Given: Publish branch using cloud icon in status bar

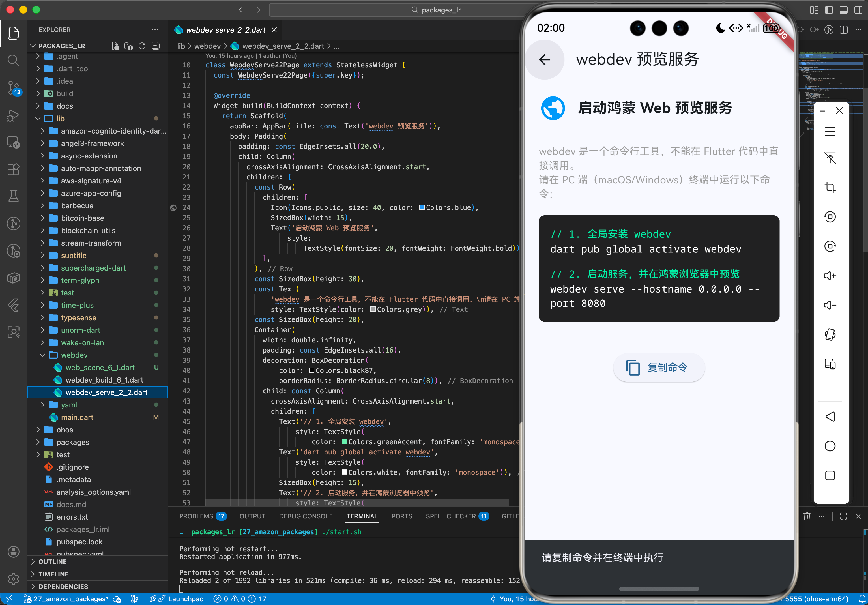Looking at the screenshot, I should [x=117, y=599].
